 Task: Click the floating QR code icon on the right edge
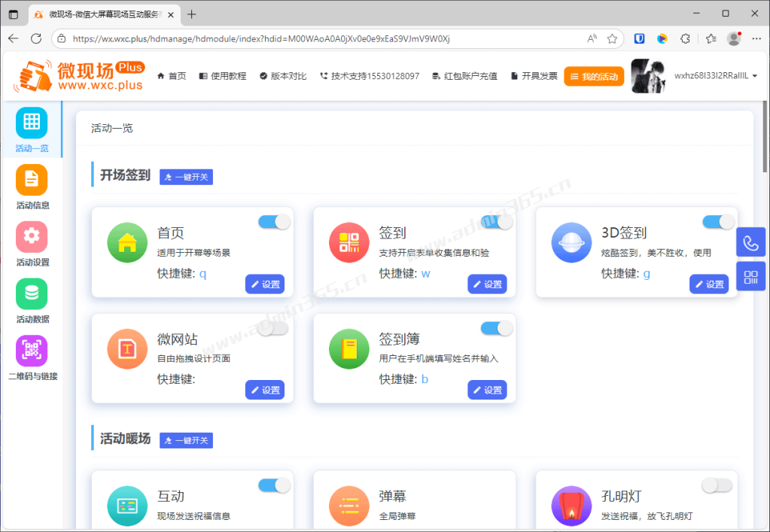(x=750, y=276)
